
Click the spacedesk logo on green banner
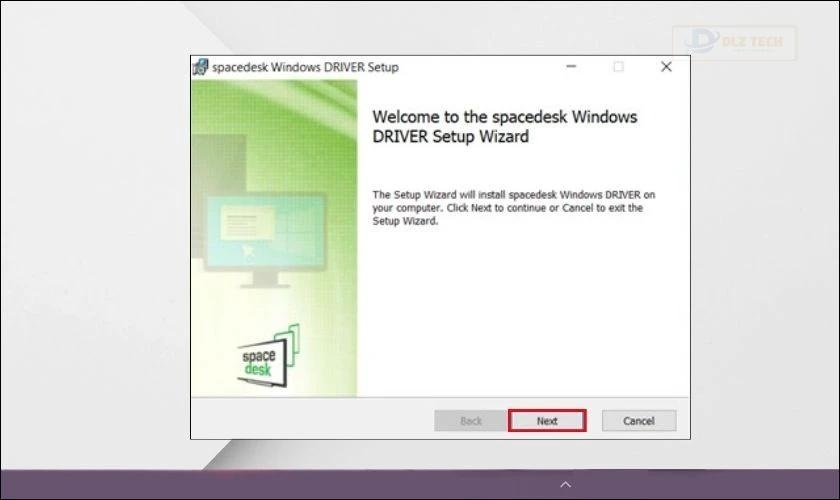pyautogui.click(x=267, y=356)
